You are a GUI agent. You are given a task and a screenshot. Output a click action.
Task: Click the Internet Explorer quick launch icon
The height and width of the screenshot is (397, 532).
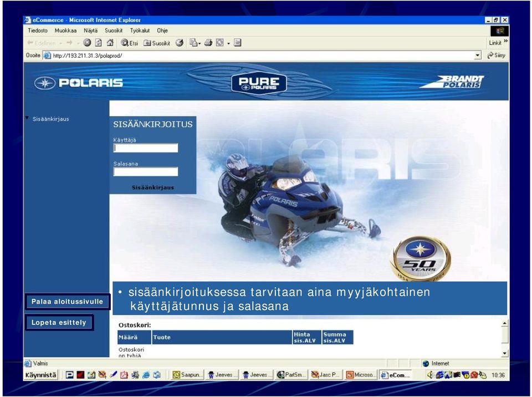(x=146, y=375)
